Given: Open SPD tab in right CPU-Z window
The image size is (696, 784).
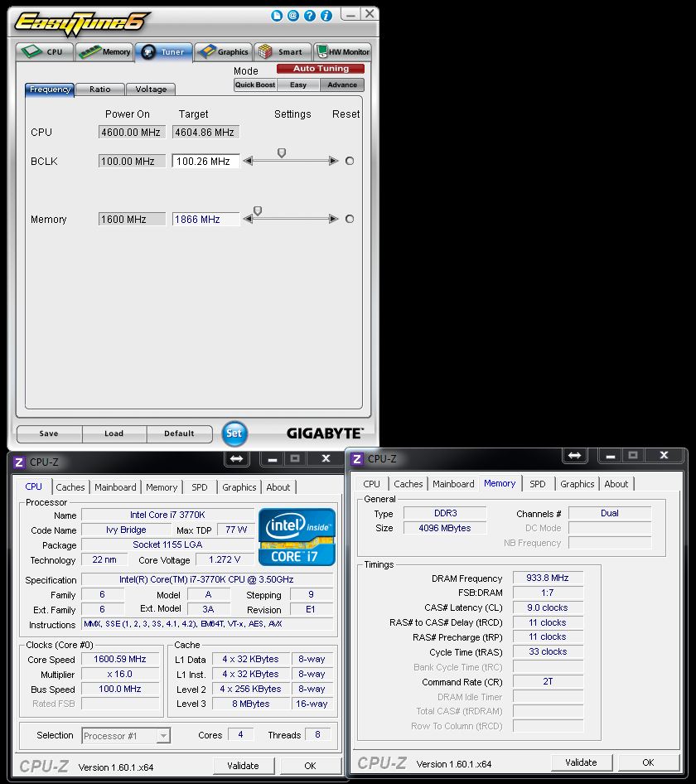Looking at the screenshot, I should [x=538, y=484].
